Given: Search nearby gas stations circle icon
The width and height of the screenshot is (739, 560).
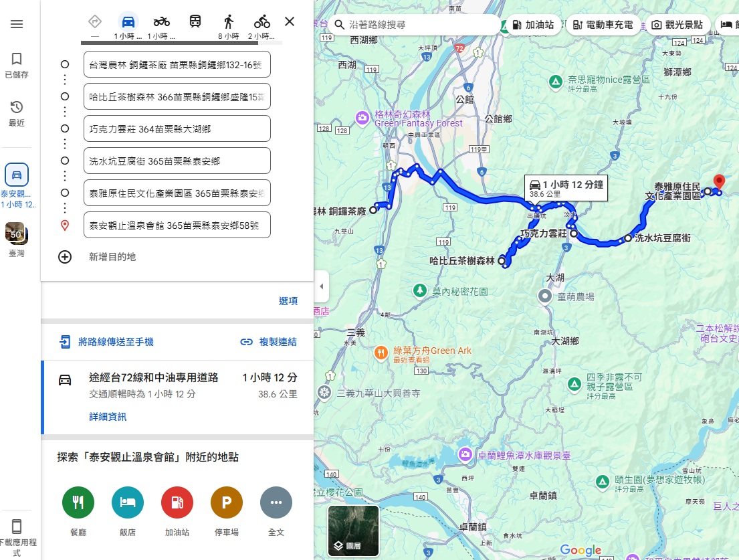Looking at the screenshot, I should (x=177, y=502).
